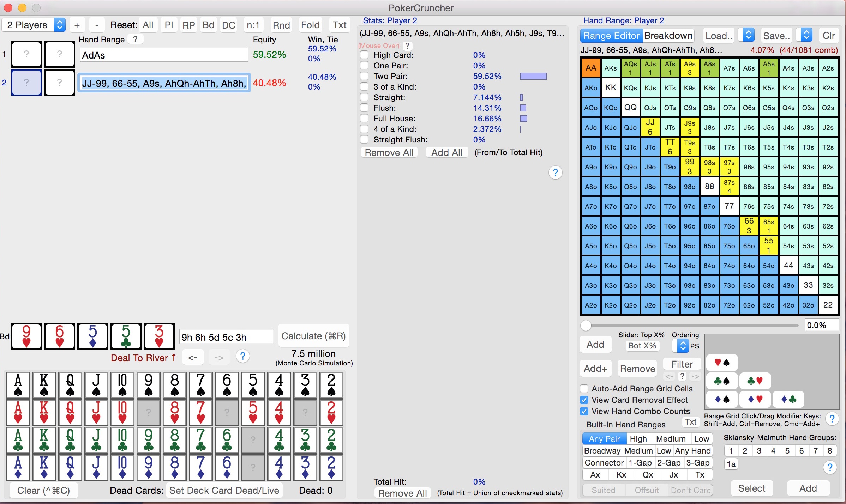This screenshot has width=846, height=504.
Task: Check the High Card stat box
Action: click(x=364, y=55)
